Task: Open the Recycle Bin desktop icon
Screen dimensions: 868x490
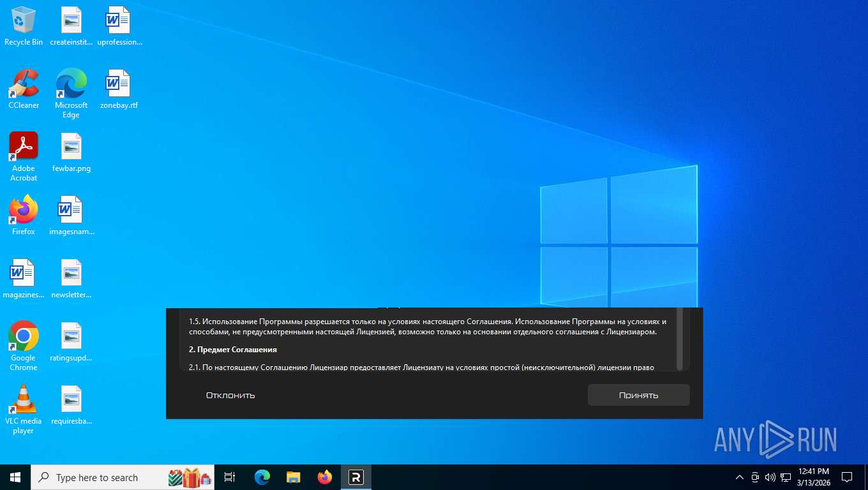Action: point(24,26)
